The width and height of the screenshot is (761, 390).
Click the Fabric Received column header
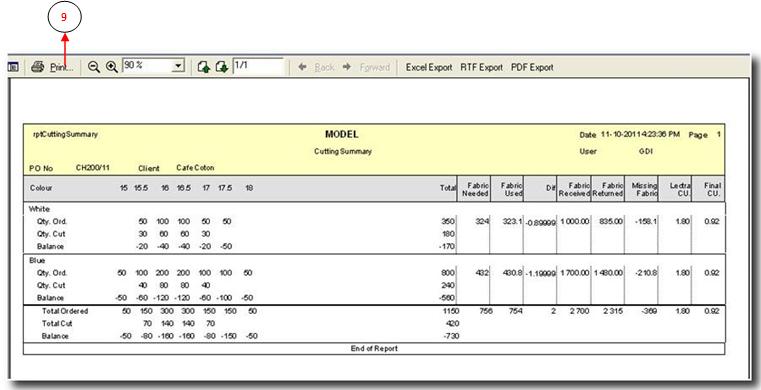(574, 189)
